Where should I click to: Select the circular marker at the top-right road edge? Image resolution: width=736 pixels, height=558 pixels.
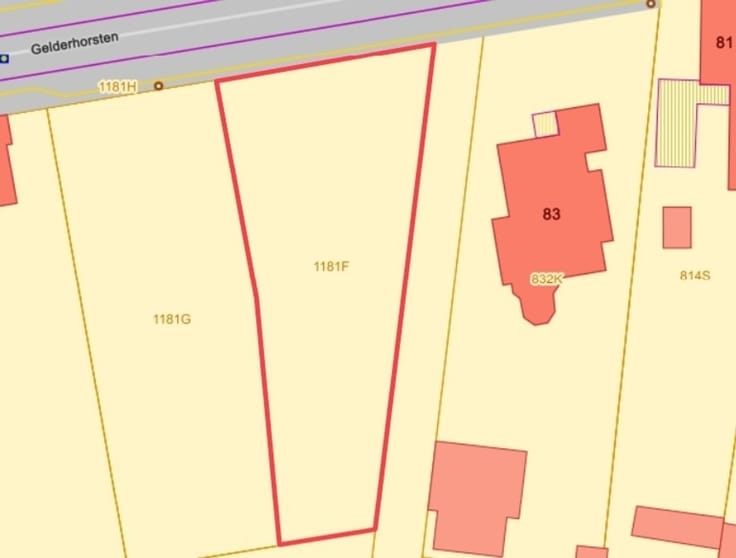pyautogui.click(x=651, y=4)
